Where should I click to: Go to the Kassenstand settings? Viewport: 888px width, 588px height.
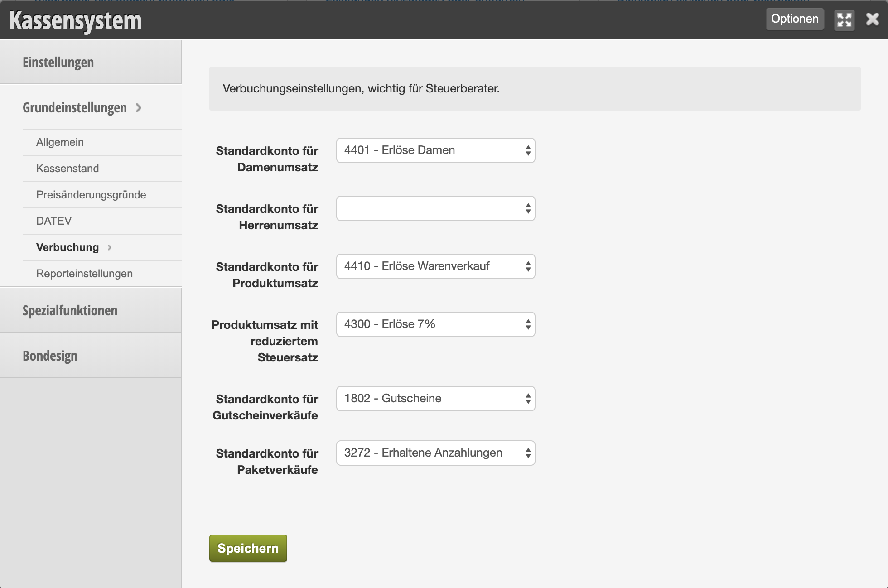point(68,169)
